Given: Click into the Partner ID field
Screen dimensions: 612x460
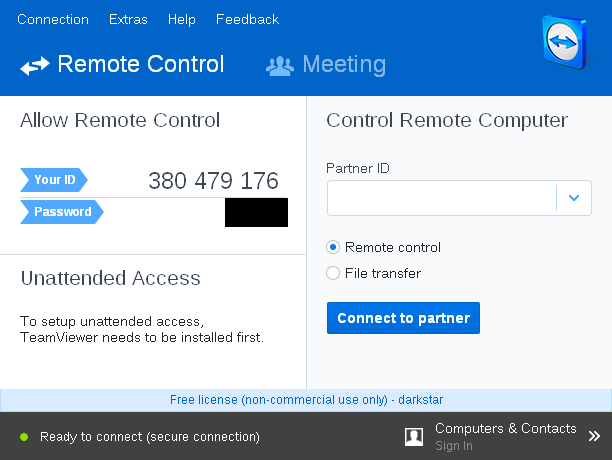Looking at the screenshot, I should [x=441, y=198].
